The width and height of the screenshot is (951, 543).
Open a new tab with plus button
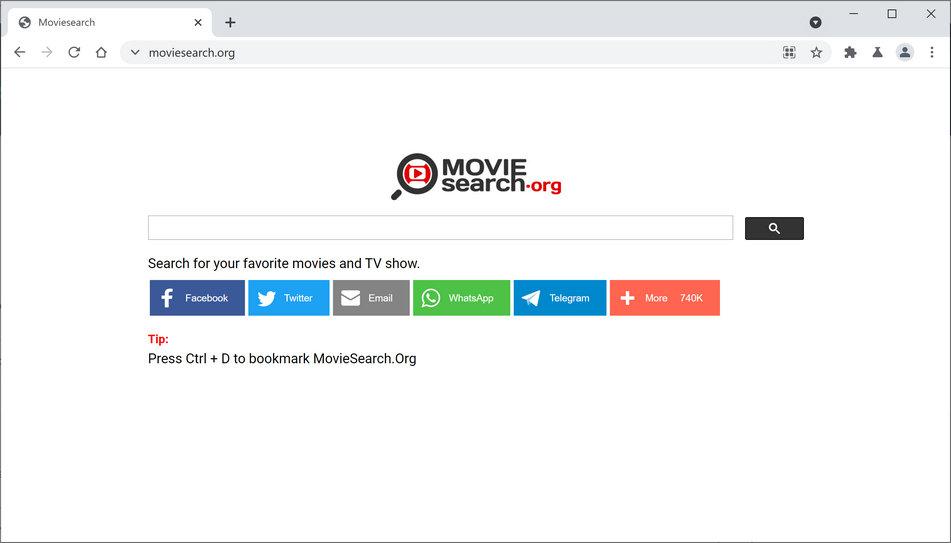click(x=230, y=22)
